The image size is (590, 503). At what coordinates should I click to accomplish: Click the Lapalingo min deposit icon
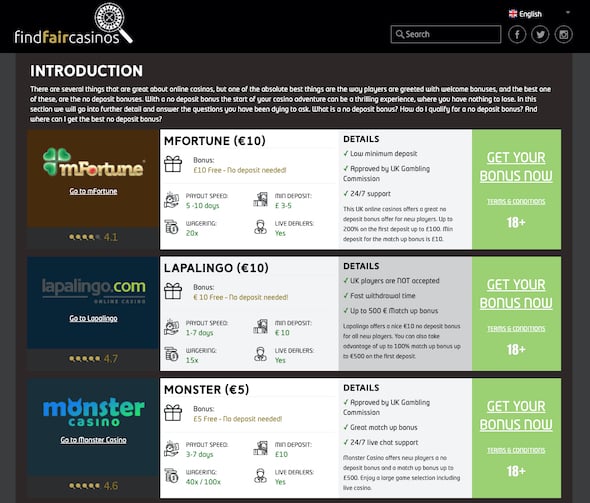(260, 327)
